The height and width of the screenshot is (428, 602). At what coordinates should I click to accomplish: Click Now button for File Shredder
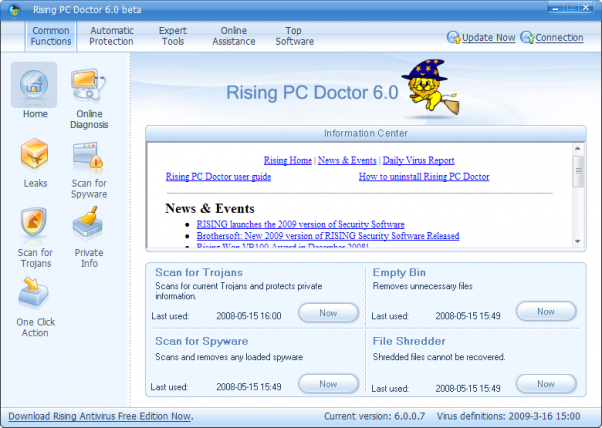(546, 384)
